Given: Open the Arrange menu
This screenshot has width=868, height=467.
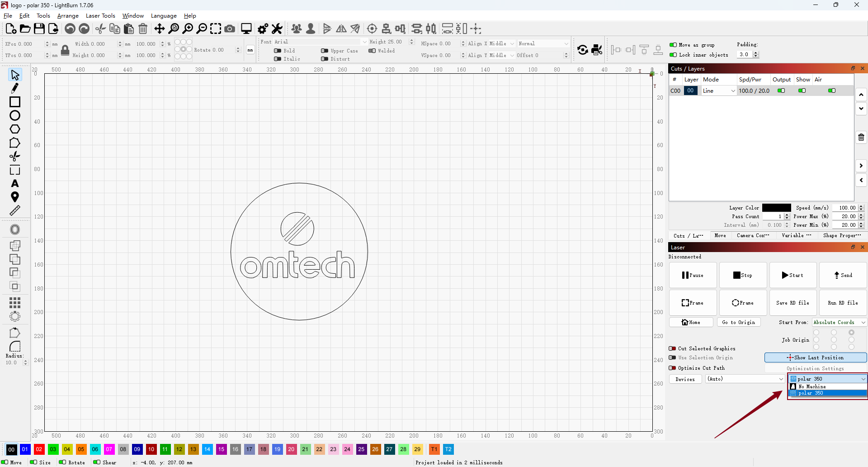Looking at the screenshot, I should 68,16.
